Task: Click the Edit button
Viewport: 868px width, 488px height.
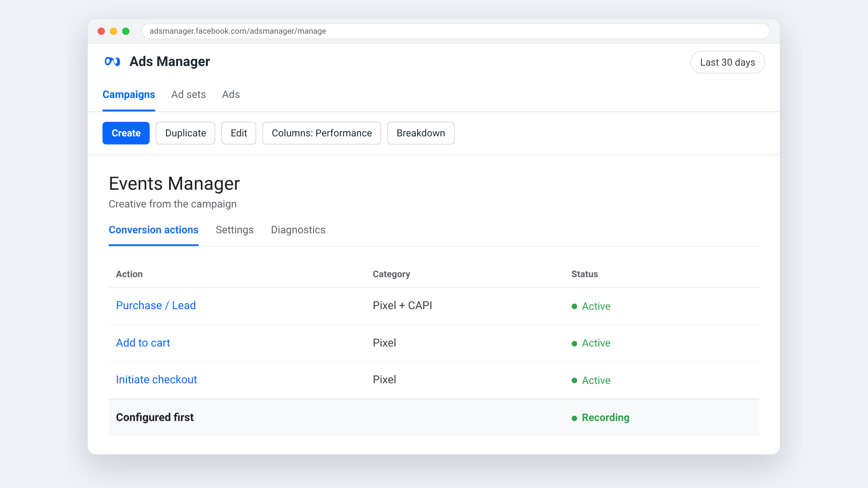Action: click(x=239, y=133)
